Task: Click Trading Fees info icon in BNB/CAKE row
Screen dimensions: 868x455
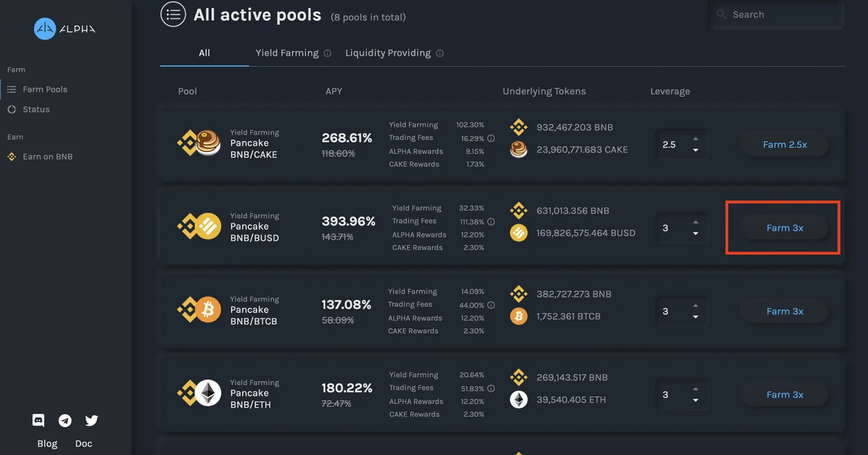Action: pyautogui.click(x=491, y=138)
